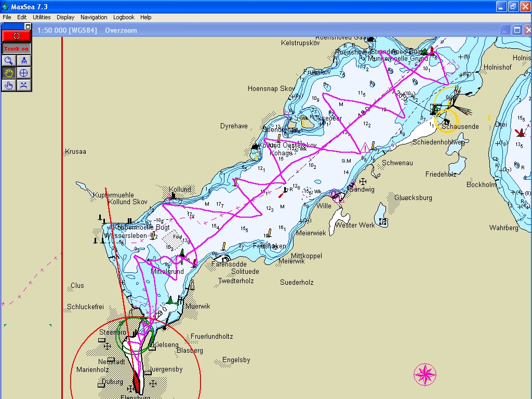
Task: Click the Wester Werk label
Action: [354, 225]
